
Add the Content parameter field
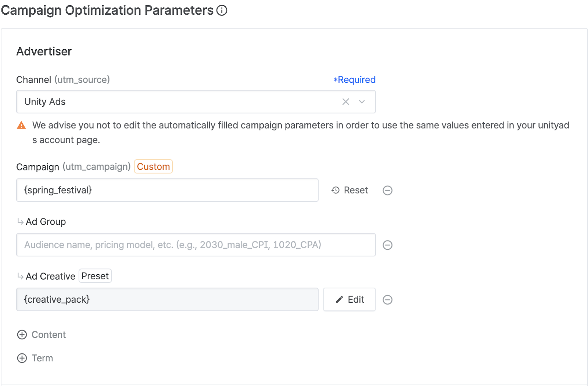[22, 335]
